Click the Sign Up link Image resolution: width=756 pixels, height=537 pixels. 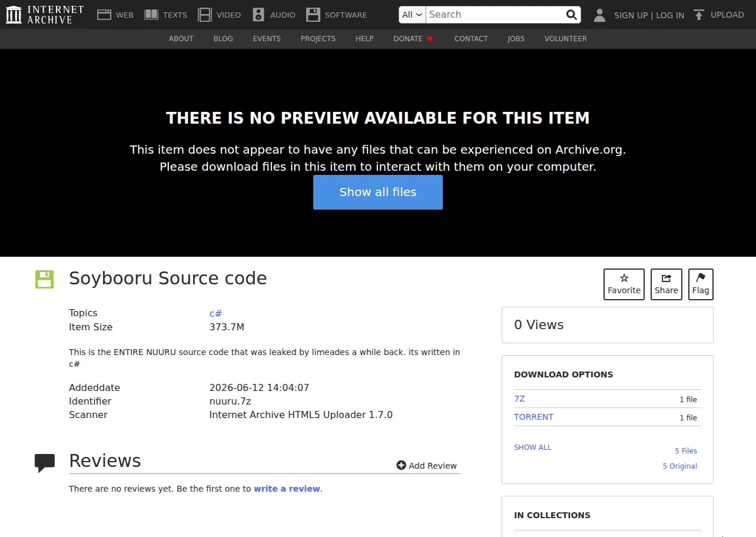coord(631,15)
